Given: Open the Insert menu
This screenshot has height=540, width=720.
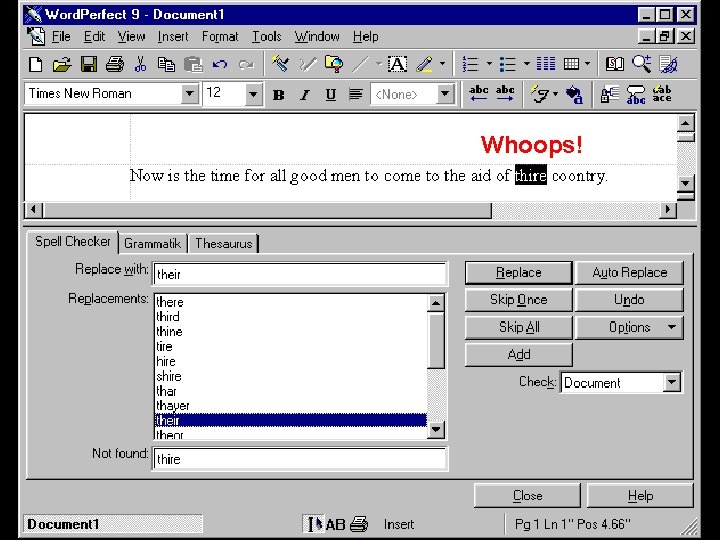Looking at the screenshot, I should point(173,36).
